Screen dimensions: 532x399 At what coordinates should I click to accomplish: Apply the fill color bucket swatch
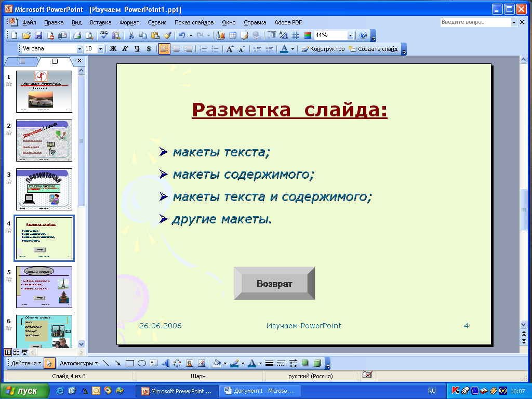[x=217, y=363]
